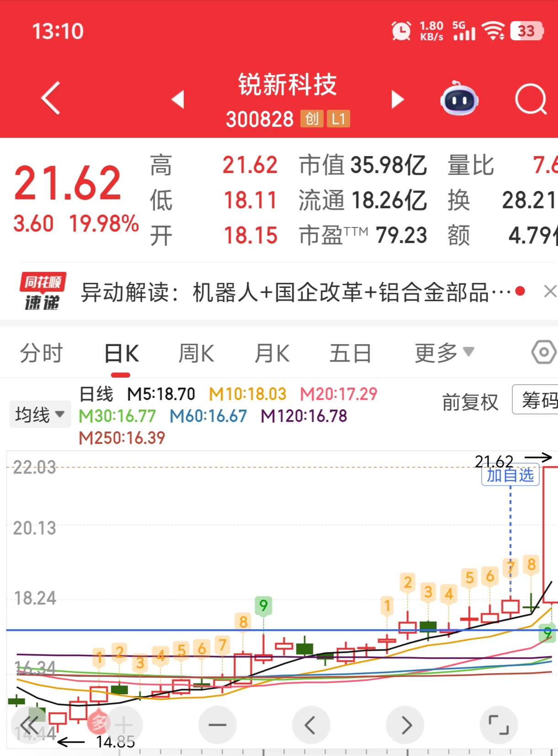This screenshot has height=756, width=558.
Task: Tap the zoom out minus button
Action: click(x=217, y=725)
